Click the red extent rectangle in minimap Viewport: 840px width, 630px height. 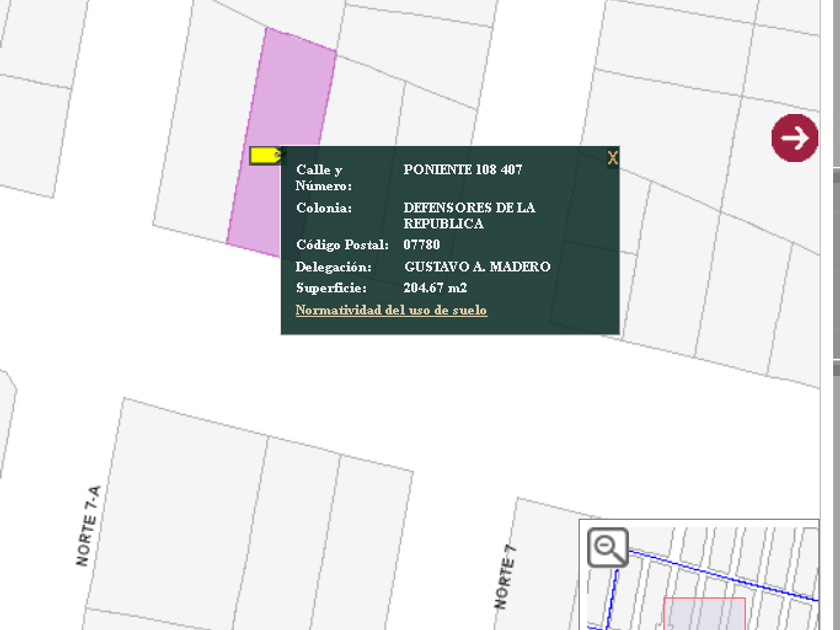tap(704, 613)
